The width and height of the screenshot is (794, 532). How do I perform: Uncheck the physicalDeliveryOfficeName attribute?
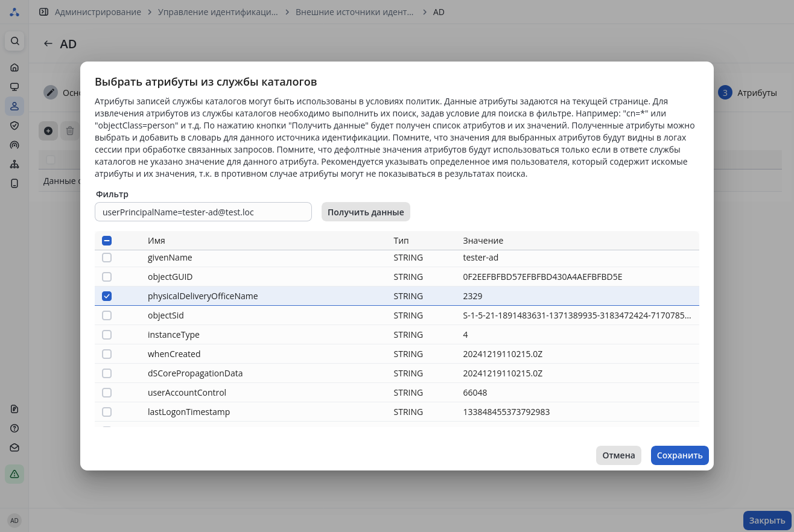[107, 296]
